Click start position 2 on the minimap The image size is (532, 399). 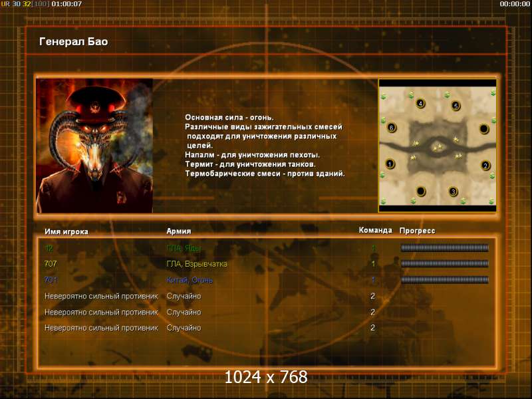(x=485, y=166)
